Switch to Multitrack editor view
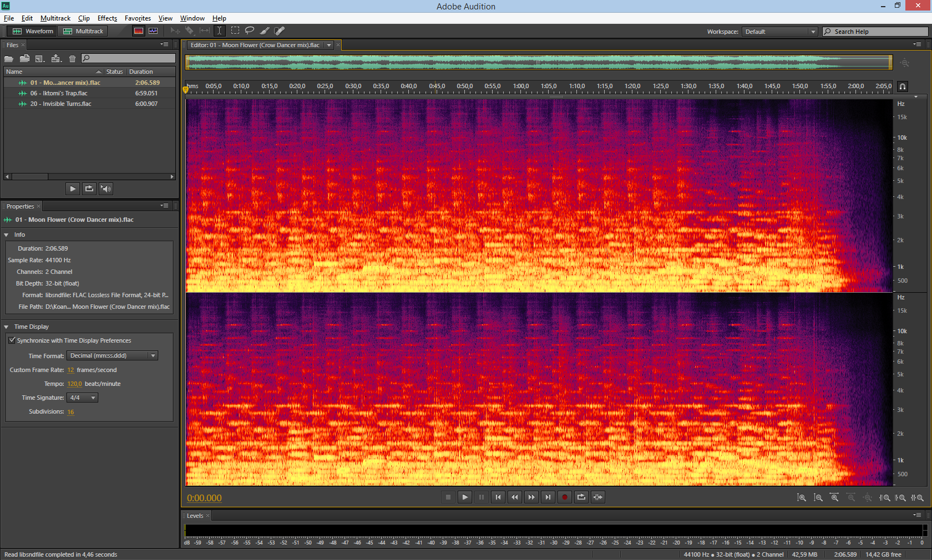 pos(83,31)
